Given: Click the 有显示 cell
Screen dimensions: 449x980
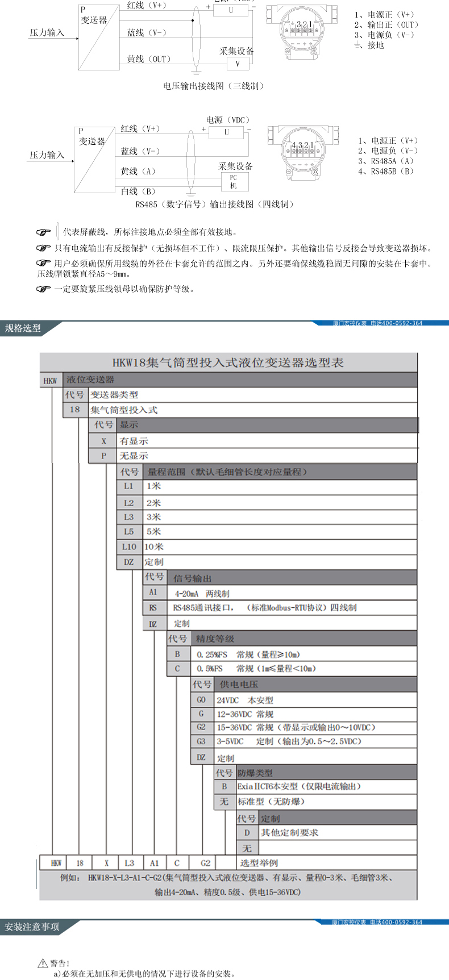Looking at the screenshot, I should point(267,441).
